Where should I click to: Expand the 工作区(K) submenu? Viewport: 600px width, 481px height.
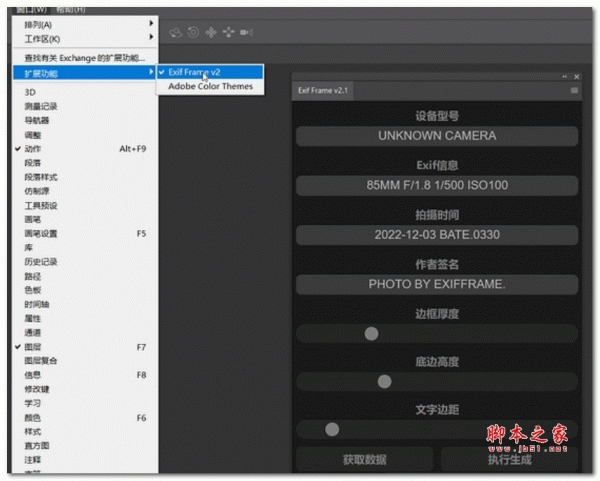pyautogui.click(x=85, y=39)
